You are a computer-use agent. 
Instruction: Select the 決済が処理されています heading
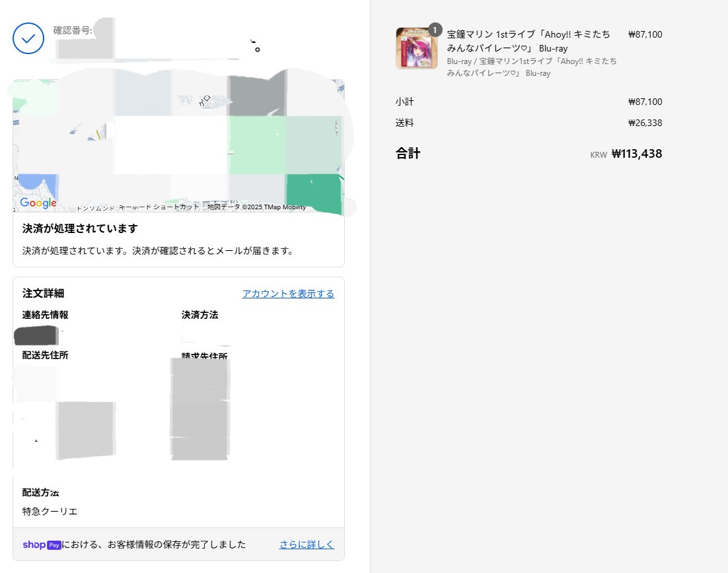80,228
